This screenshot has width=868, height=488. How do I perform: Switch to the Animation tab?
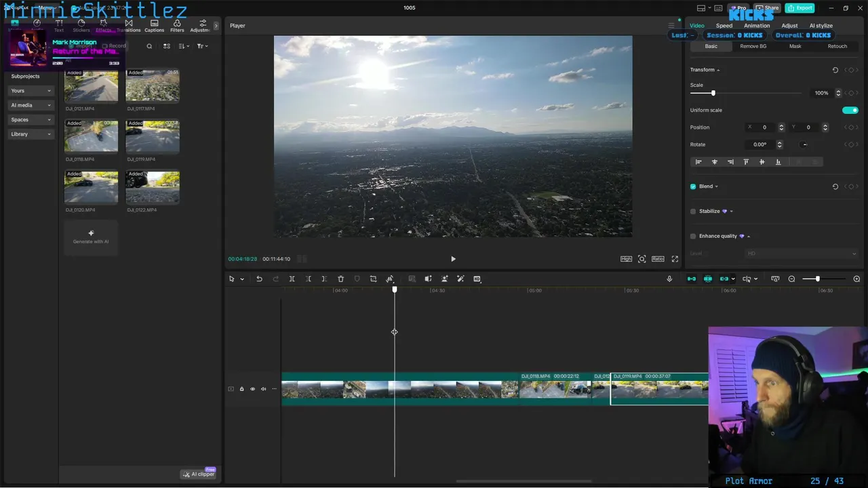point(757,26)
